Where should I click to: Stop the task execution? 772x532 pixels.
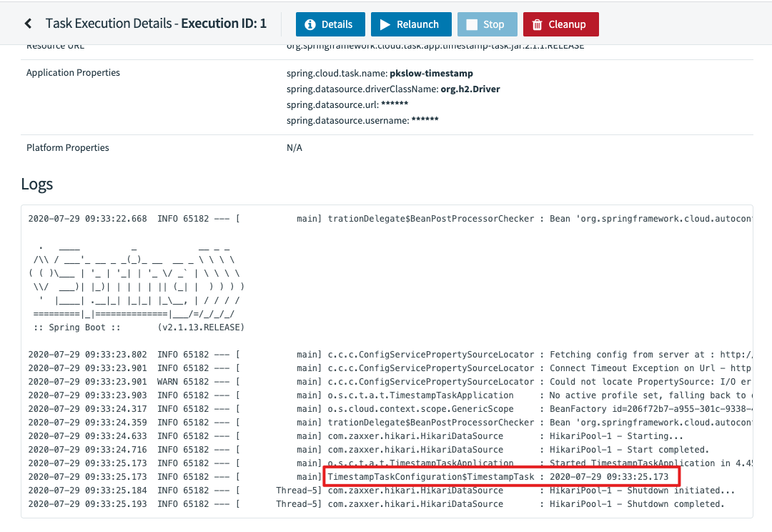pyautogui.click(x=488, y=24)
